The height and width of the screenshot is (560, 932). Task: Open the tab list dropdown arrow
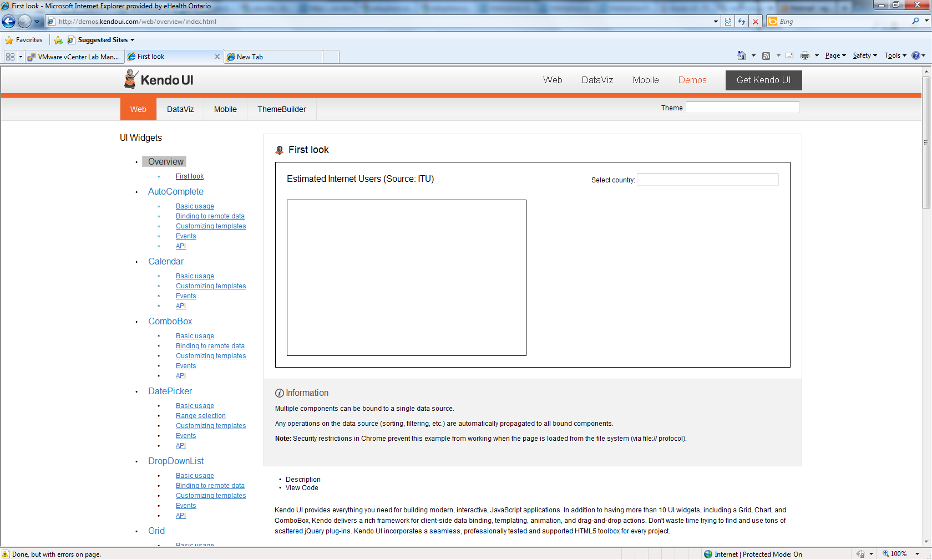(21, 57)
